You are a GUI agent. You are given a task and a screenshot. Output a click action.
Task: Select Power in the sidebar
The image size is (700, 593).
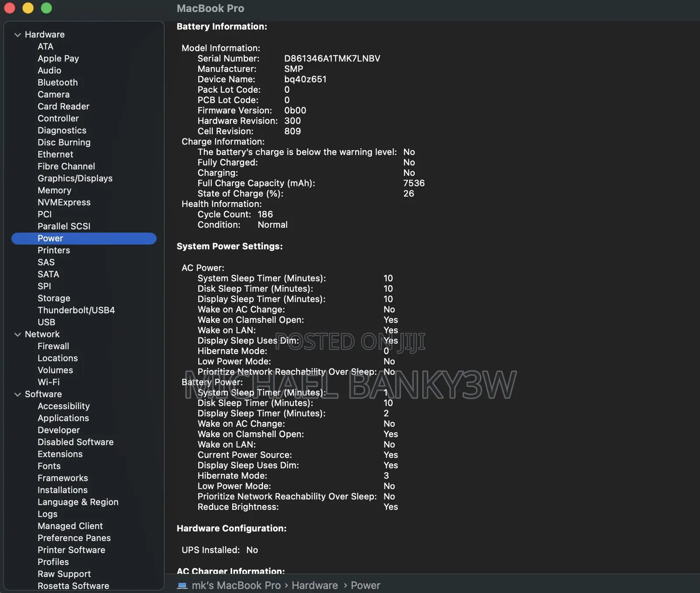[x=84, y=238]
